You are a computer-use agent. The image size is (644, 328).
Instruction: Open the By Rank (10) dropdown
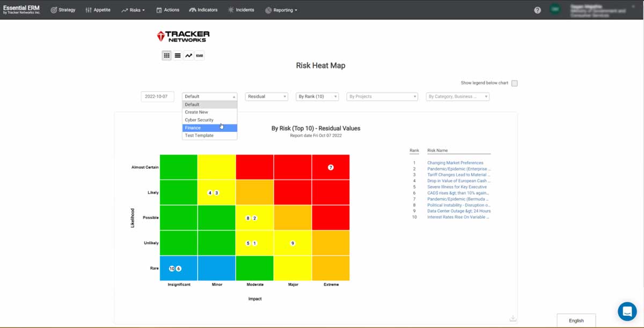click(x=318, y=96)
